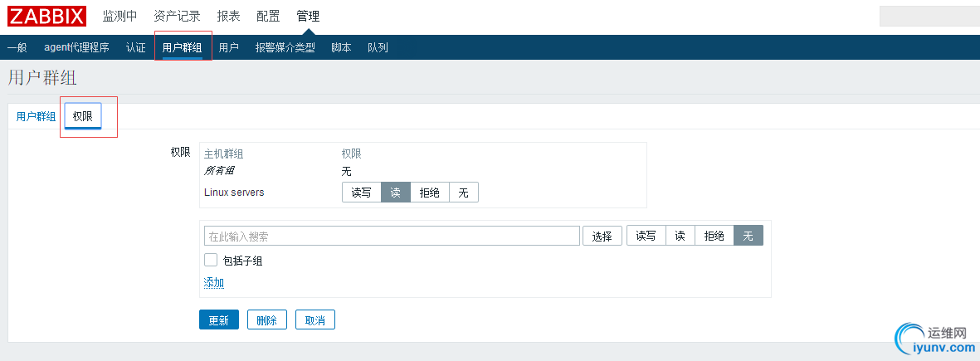The image size is (980, 361).
Task: Open 报警媒介类型 submenu
Action: tap(285, 47)
